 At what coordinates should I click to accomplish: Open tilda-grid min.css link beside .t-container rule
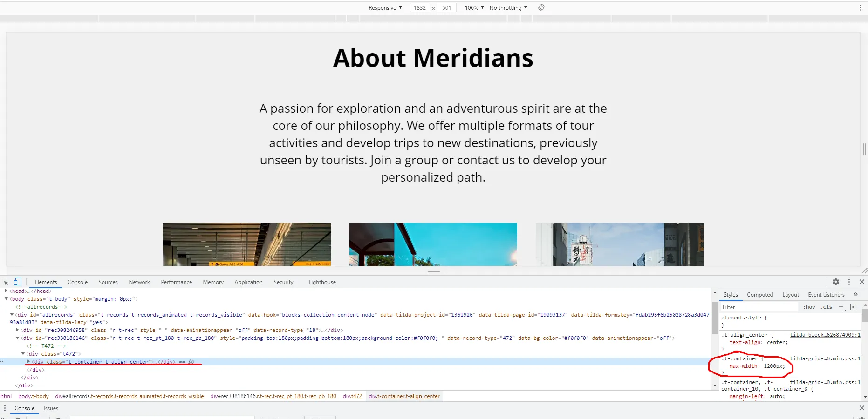coord(825,358)
